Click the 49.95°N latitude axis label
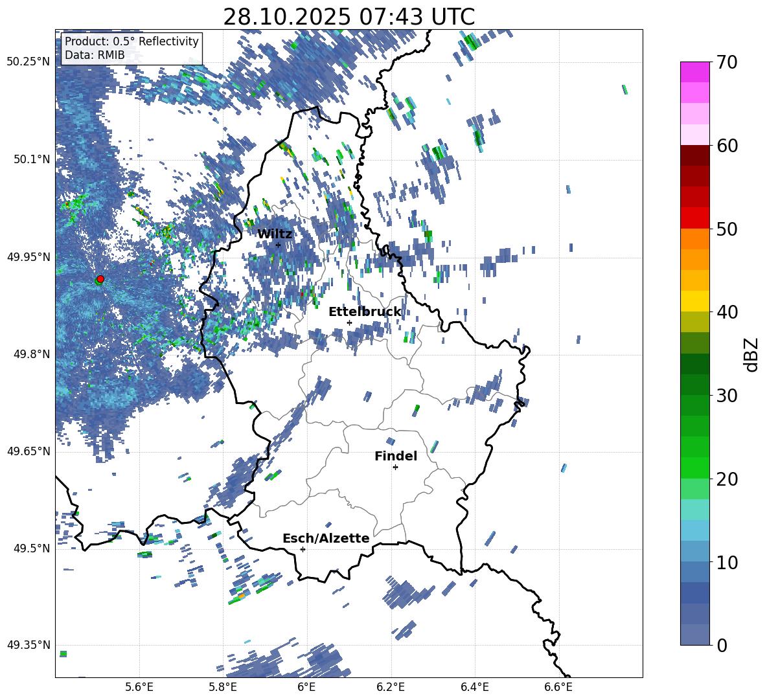Viewport: 767px width, 700px height. click(x=29, y=257)
